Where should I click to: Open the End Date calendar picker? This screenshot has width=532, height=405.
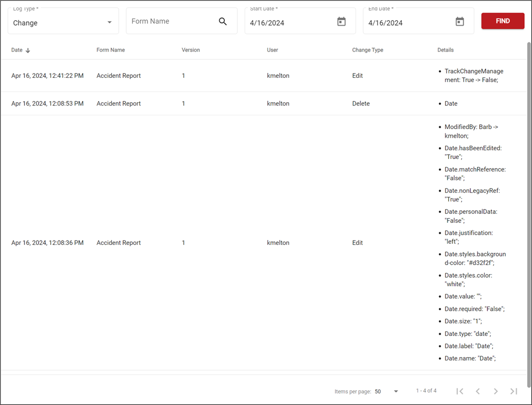click(x=460, y=22)
